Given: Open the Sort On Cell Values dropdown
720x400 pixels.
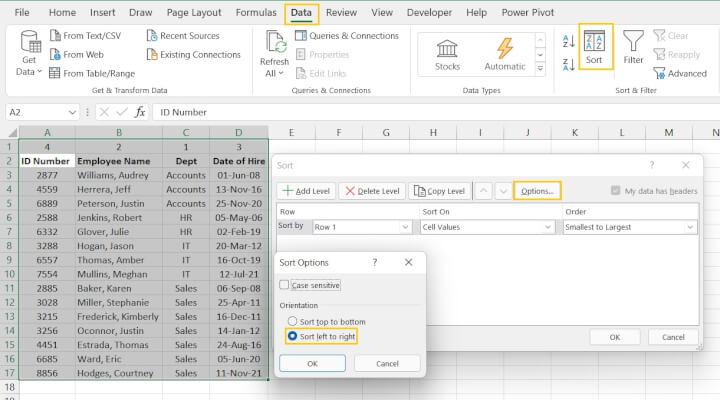Looking at the screenshot, I should [x=547, y=227].
